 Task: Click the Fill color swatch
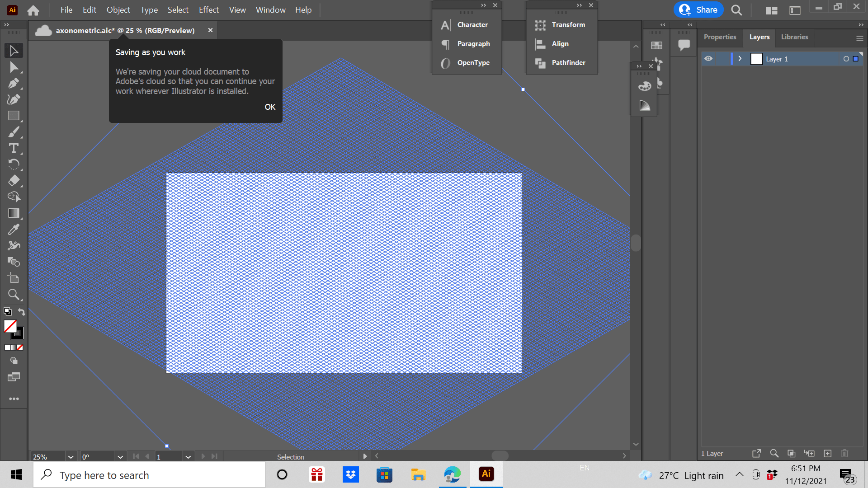(x=10, y=326)
